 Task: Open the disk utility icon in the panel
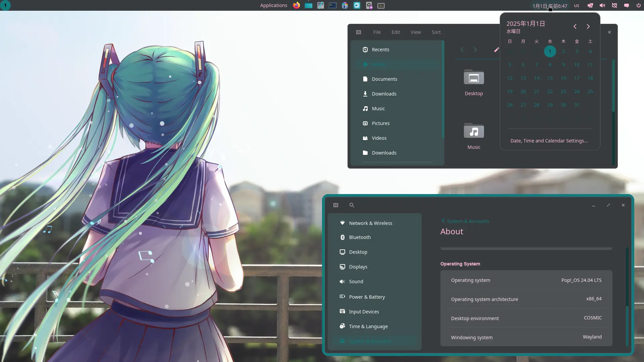click(369, 5)
